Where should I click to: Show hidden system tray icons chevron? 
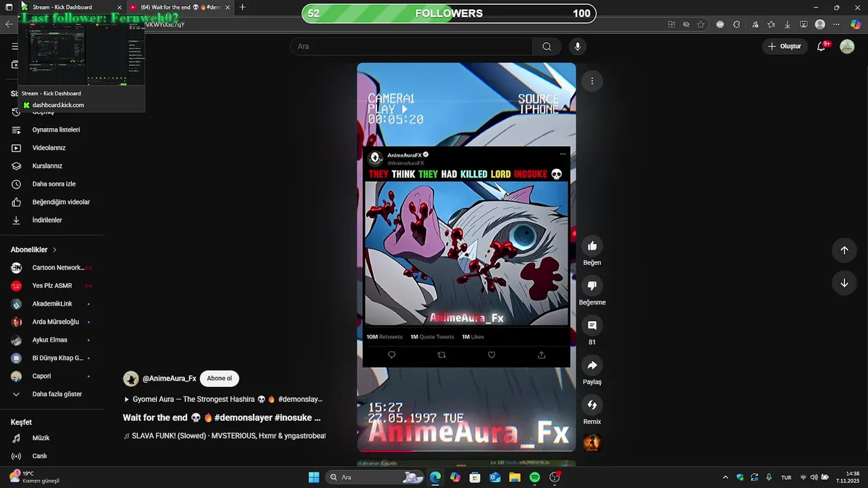(x=726, y=477)
